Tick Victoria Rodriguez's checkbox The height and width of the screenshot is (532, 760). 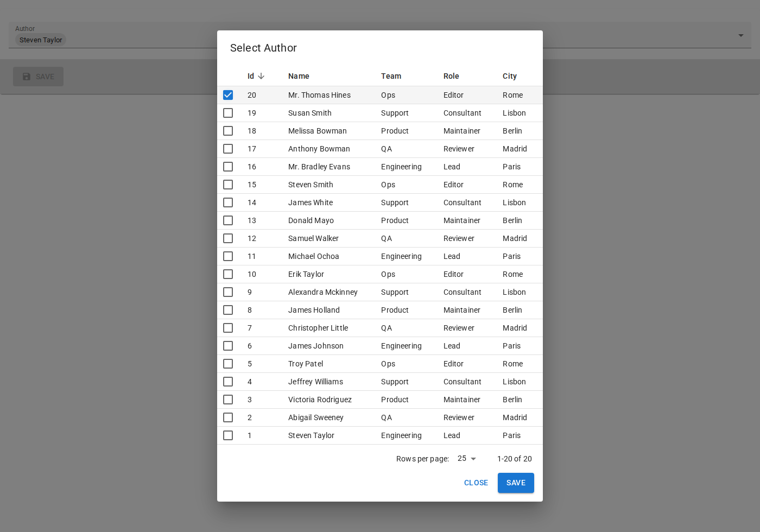(x=228, y=400)
